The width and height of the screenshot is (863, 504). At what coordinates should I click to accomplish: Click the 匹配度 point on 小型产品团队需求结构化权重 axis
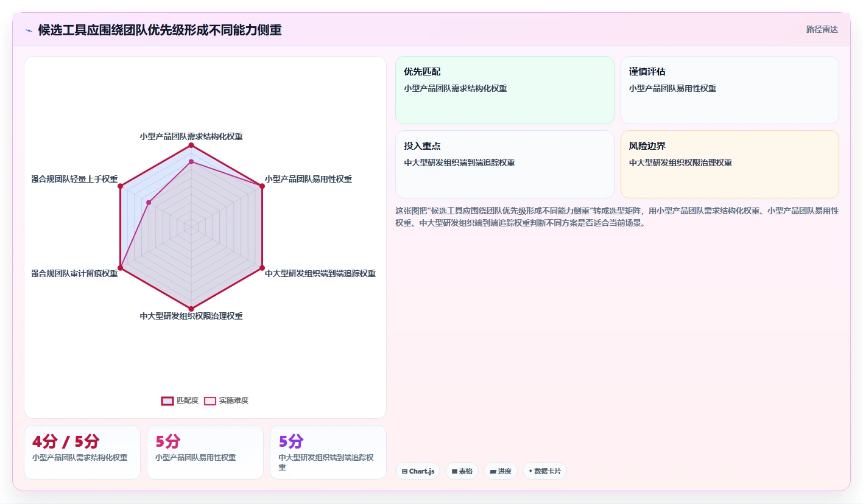point(191,145)
